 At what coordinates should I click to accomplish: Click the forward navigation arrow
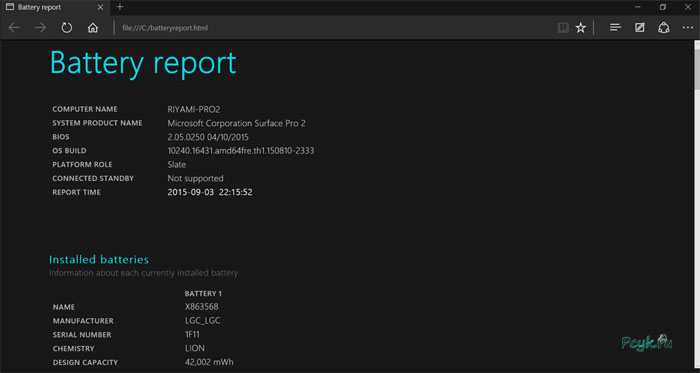(x=41, y=28)
